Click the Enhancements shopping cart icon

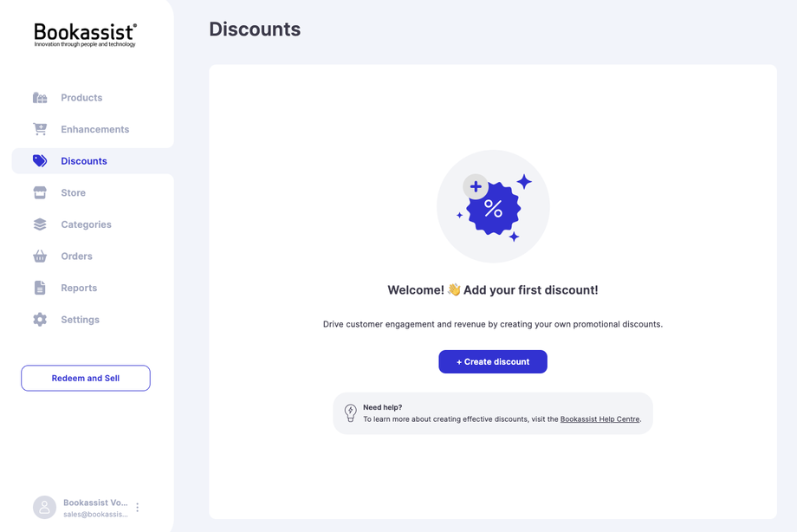40,129
